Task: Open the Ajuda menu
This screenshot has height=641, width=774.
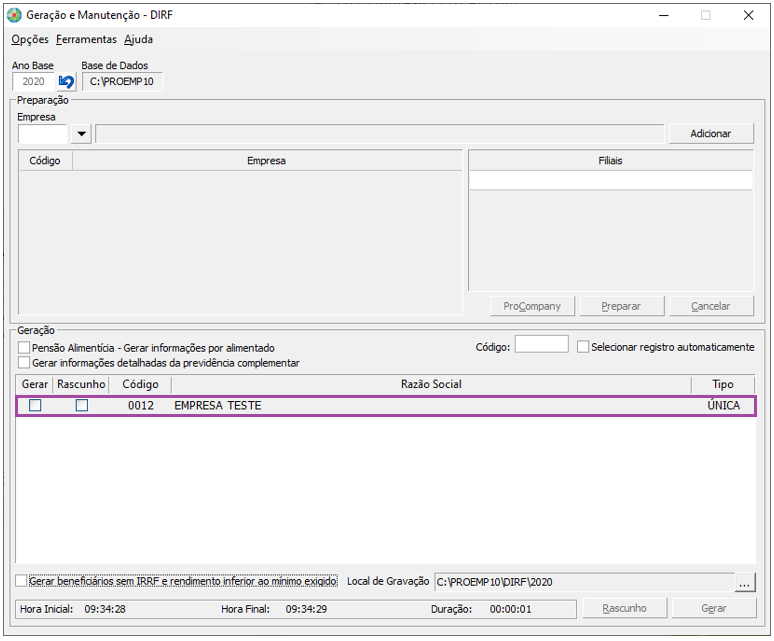Action: point(138,40)
